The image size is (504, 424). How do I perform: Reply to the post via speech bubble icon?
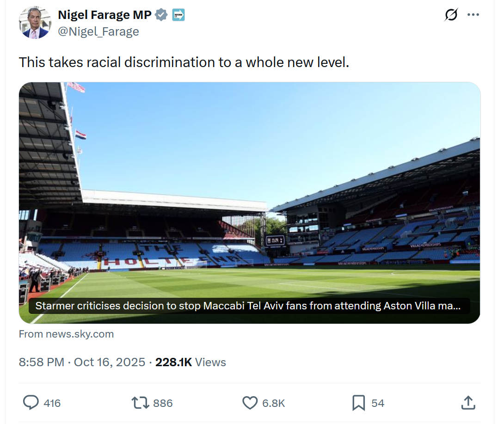click(x=31, y=403)
